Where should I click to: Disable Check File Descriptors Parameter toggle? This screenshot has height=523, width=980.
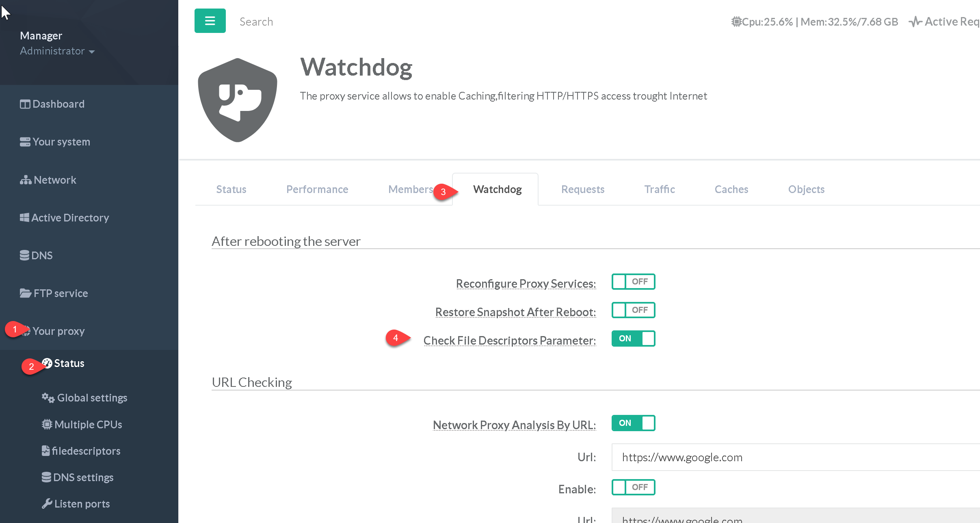[633, 339]
